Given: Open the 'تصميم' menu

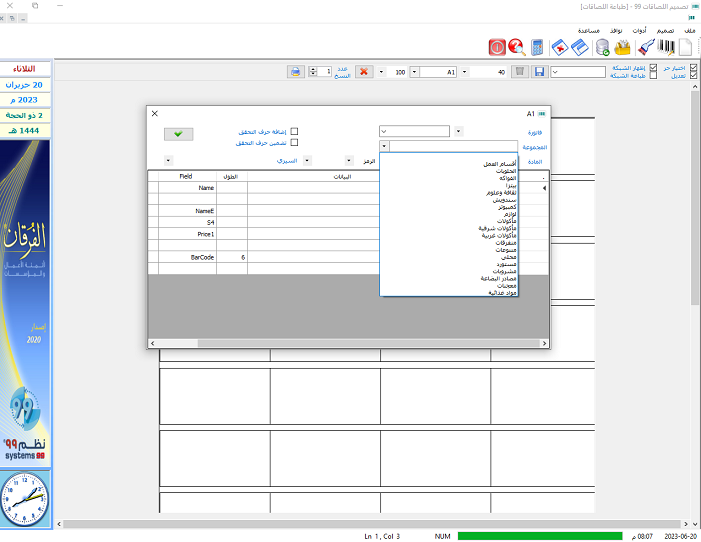Looking at the screenshot, I should [x=666, y=30].
